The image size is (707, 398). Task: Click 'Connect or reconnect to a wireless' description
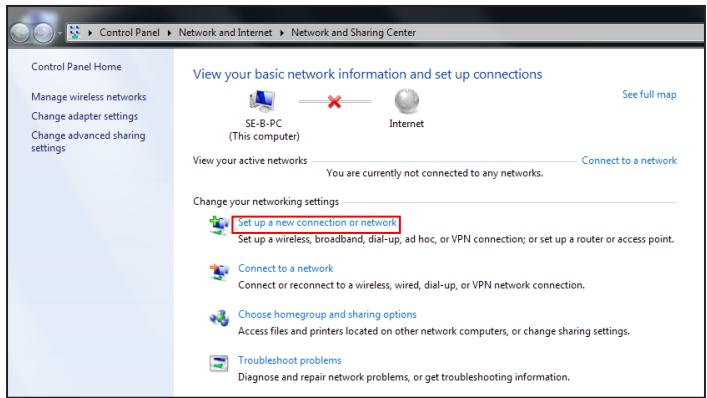[411, 285]
